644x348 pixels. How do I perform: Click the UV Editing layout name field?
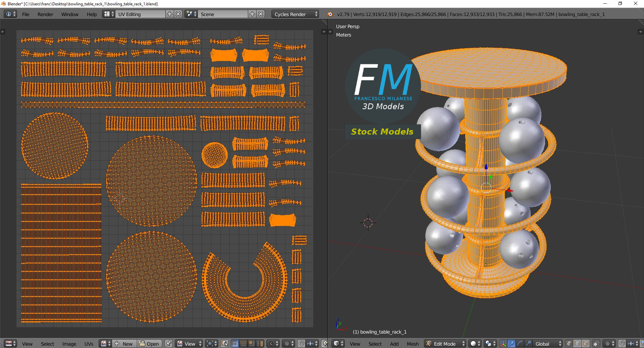[x=140, y=14]
